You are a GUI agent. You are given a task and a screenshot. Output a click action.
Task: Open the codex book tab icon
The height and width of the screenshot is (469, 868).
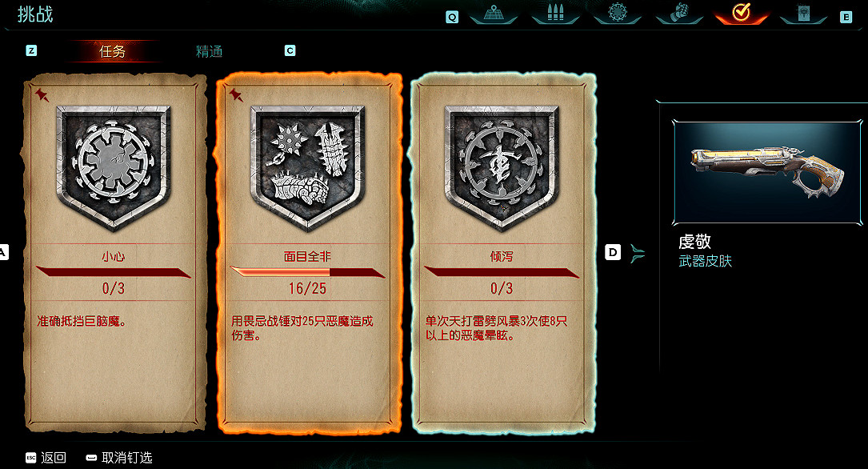point(803,14)
